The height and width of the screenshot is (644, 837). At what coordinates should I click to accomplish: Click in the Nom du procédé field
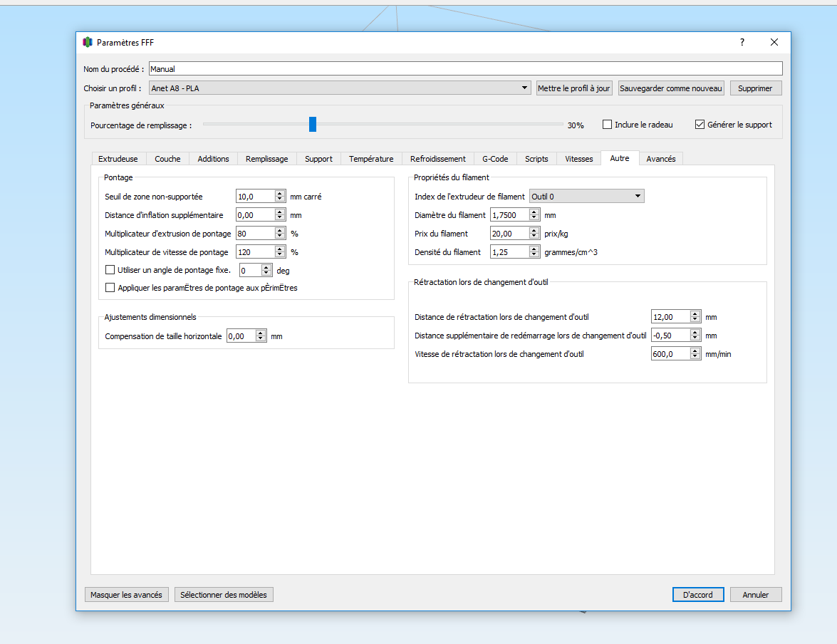(465, 68)
